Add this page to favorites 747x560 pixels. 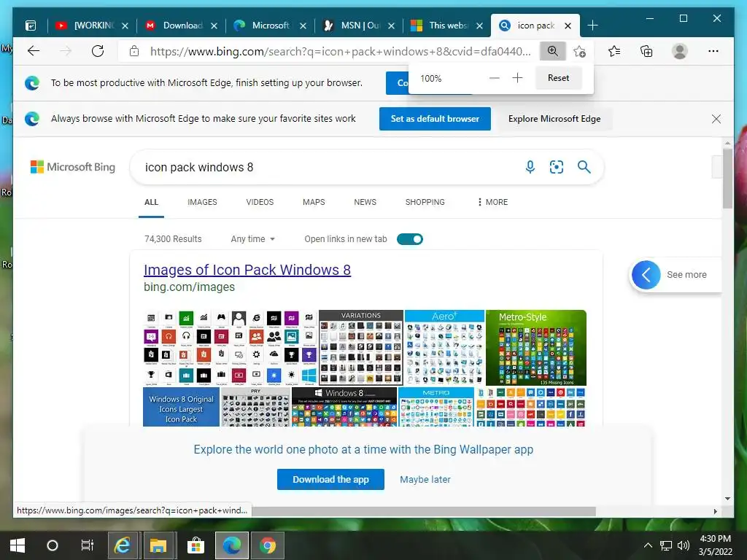click(x=579, y=51)
